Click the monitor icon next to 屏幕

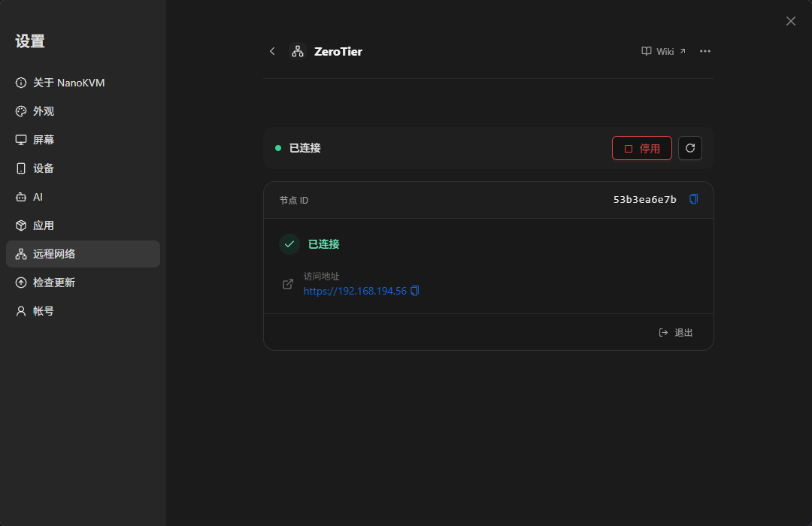tap(21, 140)
